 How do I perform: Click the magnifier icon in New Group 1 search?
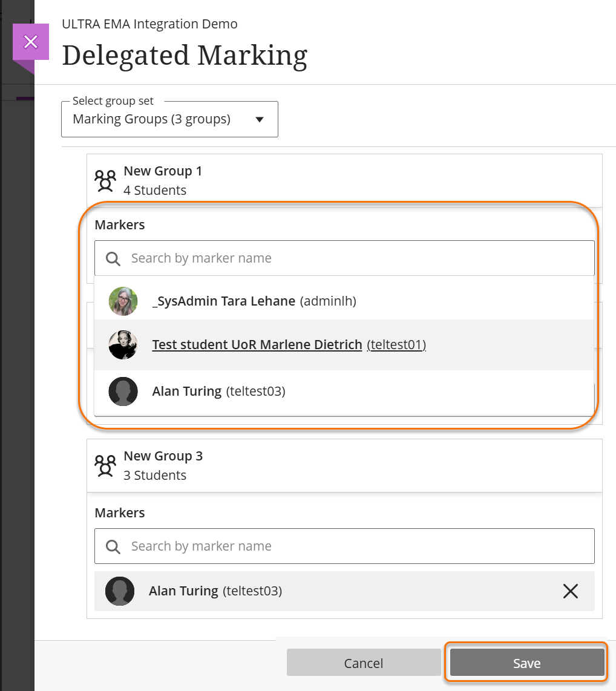click(113, 259)
